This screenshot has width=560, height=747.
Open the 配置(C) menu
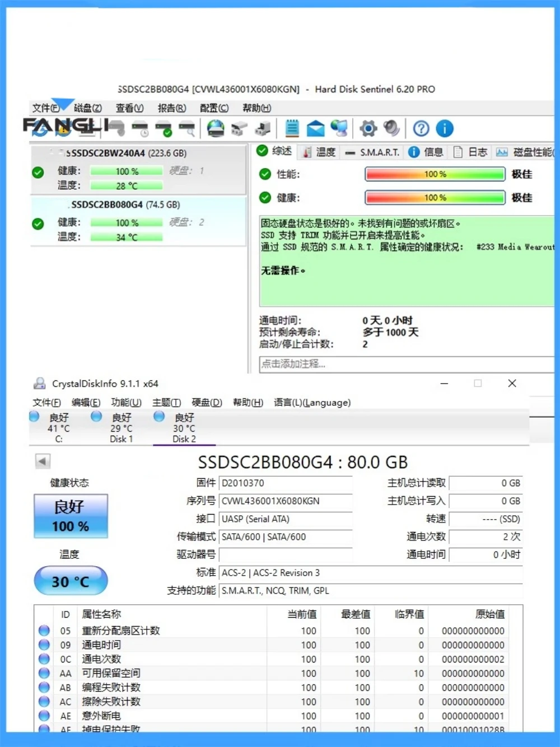tap(214, 108)
